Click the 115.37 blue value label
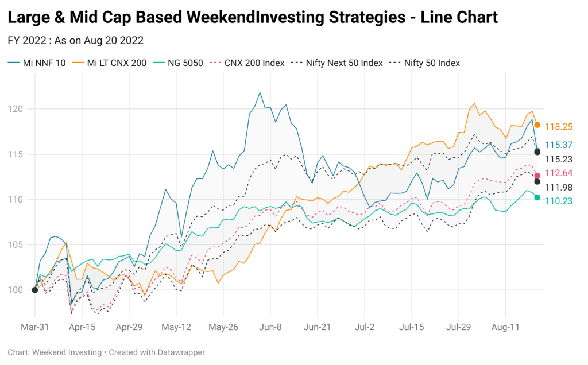Screen dimensions: 588x365 click(x=558, y=145)
